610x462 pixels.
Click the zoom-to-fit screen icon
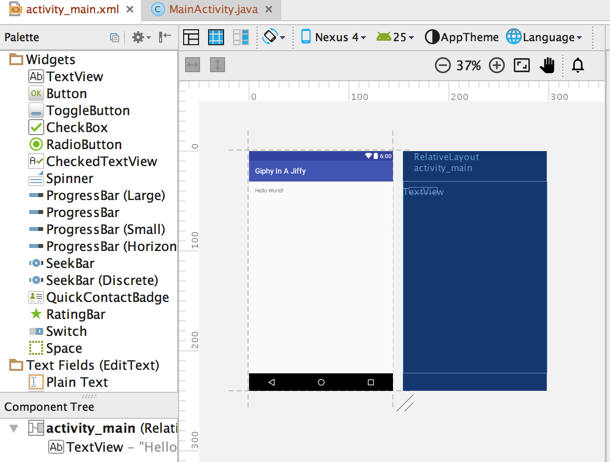pyautogui.click(x=522, y=65)
